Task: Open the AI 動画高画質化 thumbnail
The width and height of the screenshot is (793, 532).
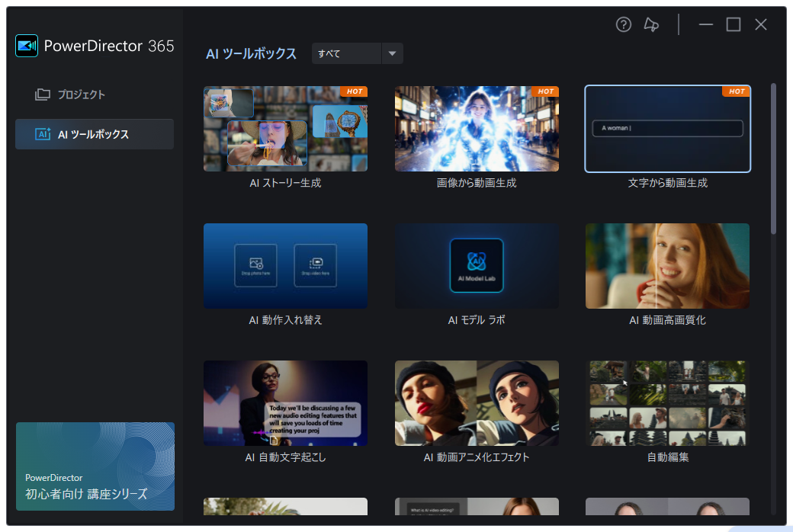Action: tap(668, 266)
